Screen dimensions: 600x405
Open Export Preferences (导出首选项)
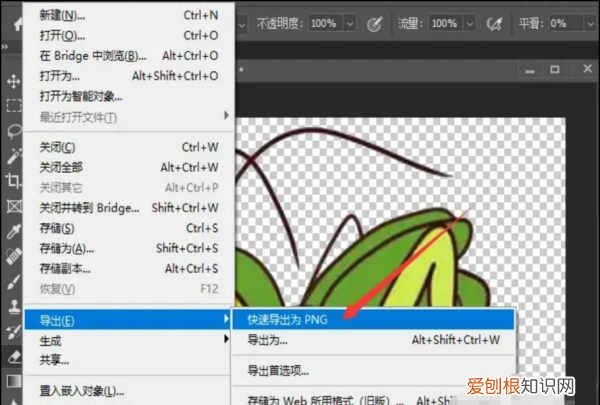point(373,371)
